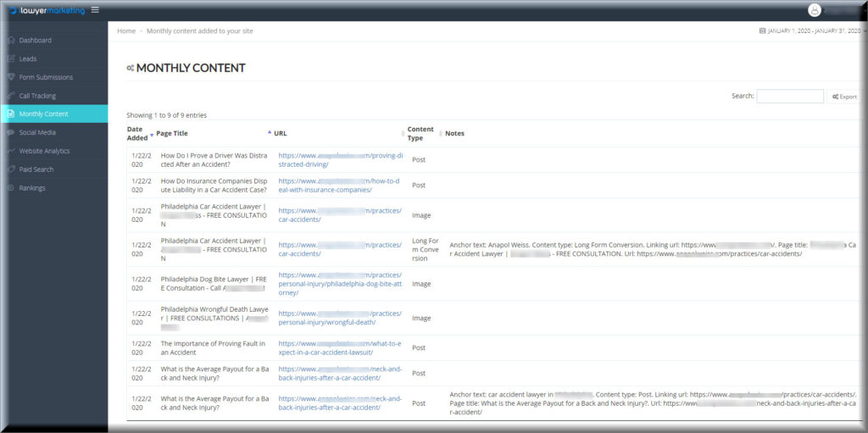Click the MONTHLY CONTENT heading gear icon
868x433 pixels.
point(130,68)
